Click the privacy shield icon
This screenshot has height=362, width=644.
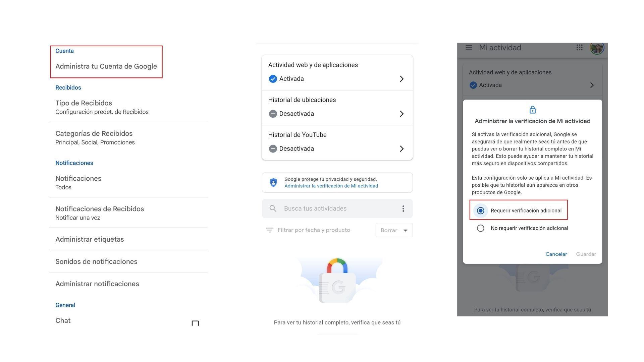click(273, 183)
